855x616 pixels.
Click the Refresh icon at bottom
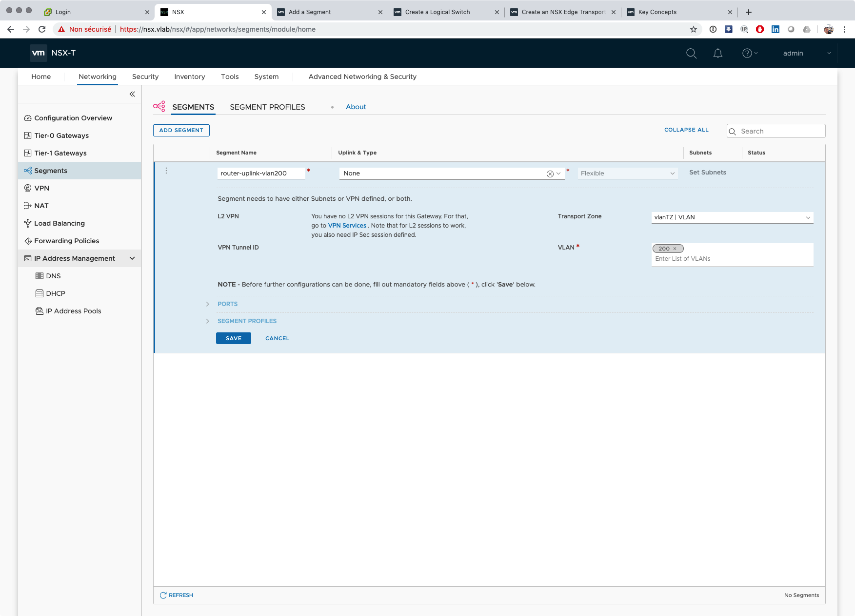click(163, 595)
